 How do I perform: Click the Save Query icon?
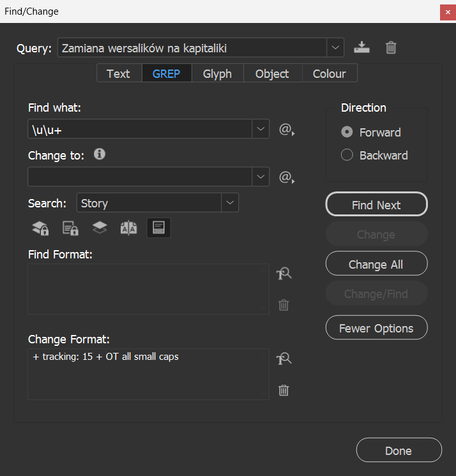[361, 48]
